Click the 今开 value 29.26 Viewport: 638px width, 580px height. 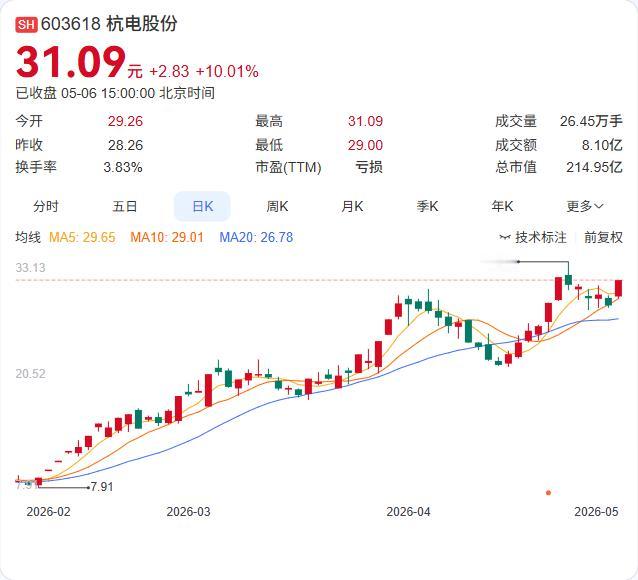coord(125,121)
